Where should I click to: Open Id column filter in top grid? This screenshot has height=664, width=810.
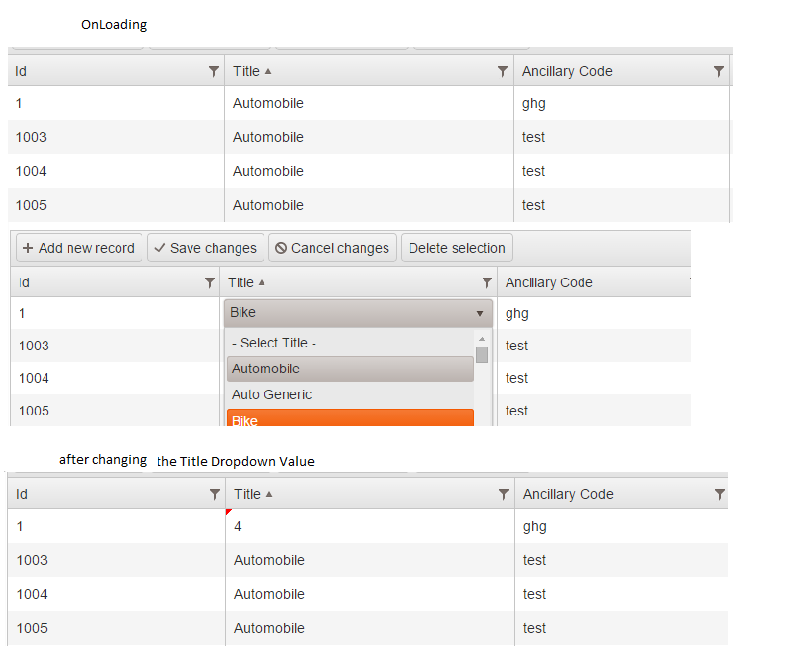pyautogui.click(x=213, y=71)
